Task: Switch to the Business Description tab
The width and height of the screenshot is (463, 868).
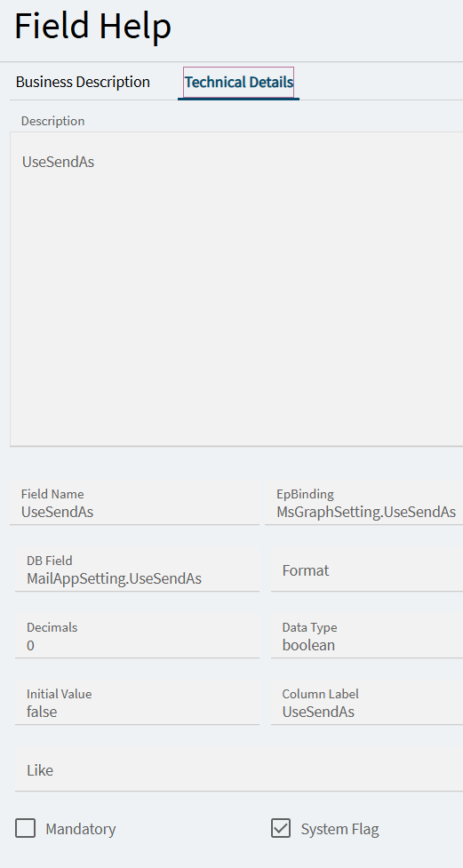Action: tap(83, 82)
